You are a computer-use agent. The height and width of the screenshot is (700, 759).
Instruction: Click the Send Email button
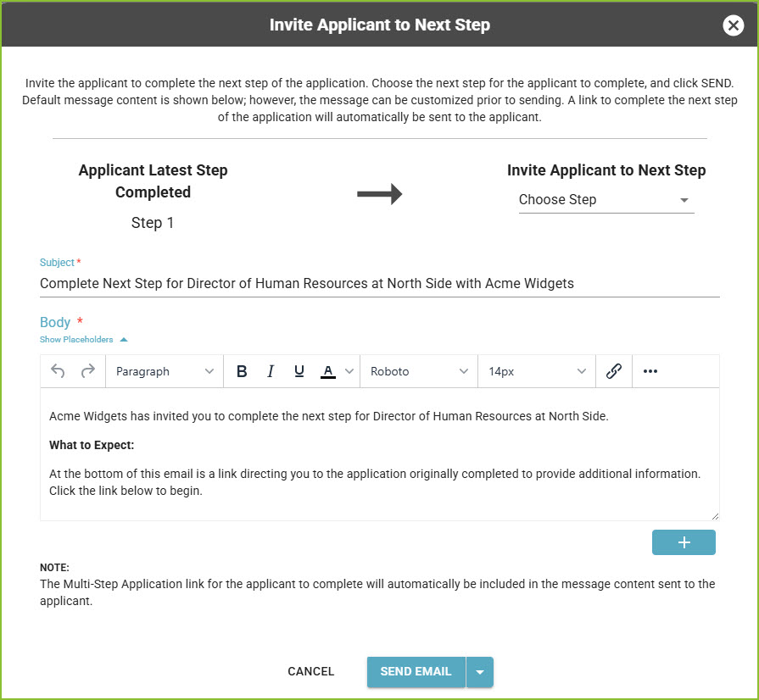coord(416,671)
